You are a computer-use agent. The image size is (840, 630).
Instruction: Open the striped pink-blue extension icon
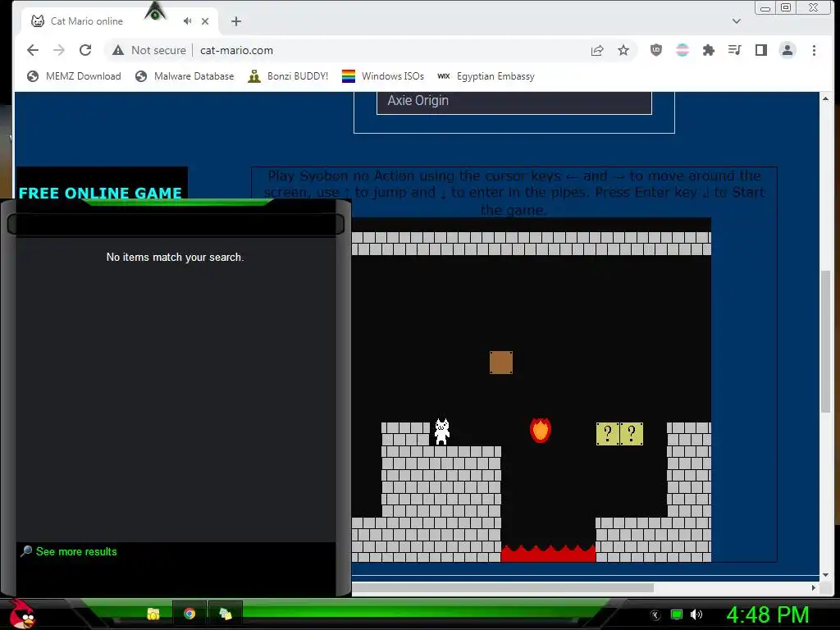(682, 50)
